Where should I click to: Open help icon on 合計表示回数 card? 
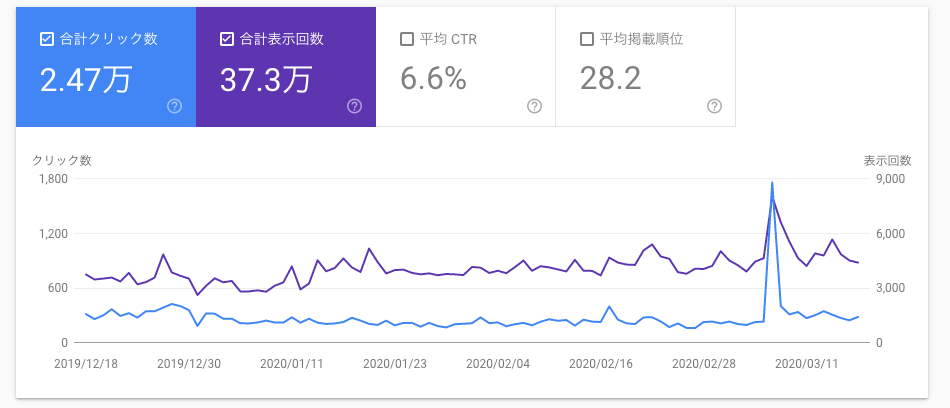pos(354,106)
